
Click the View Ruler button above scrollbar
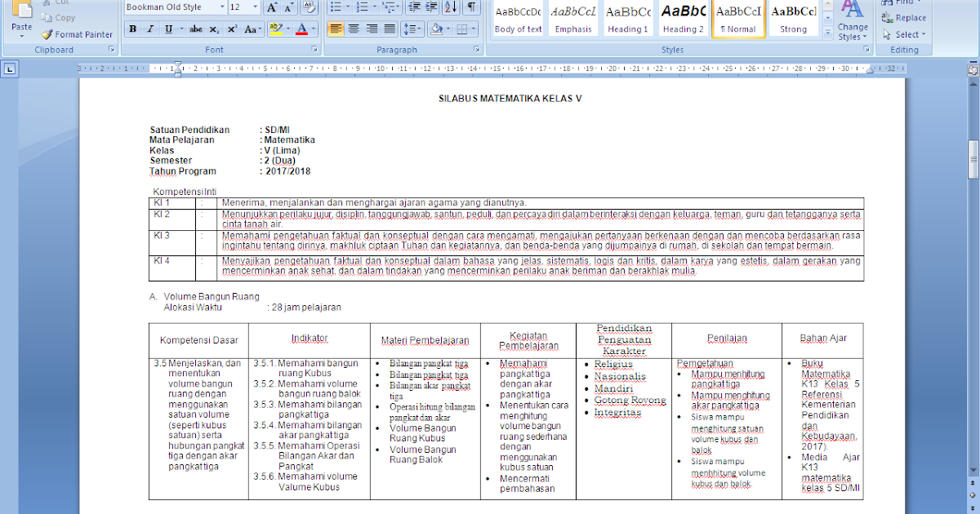[973, 70]
